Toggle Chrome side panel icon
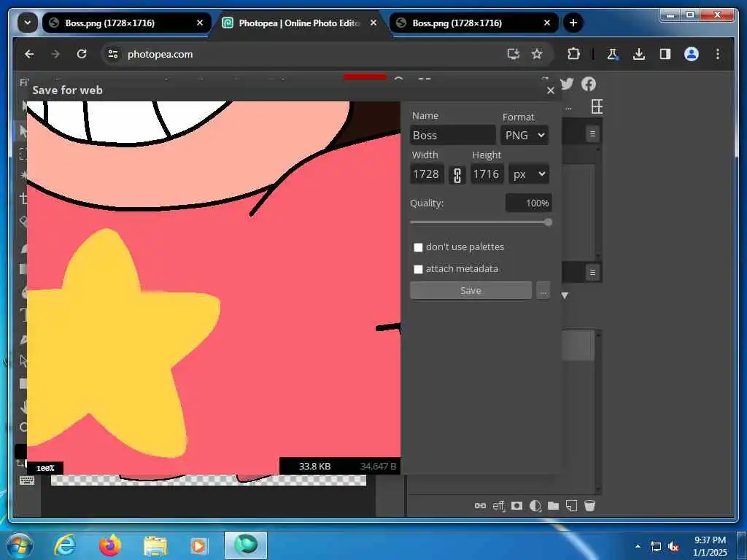 pos(665,54)
